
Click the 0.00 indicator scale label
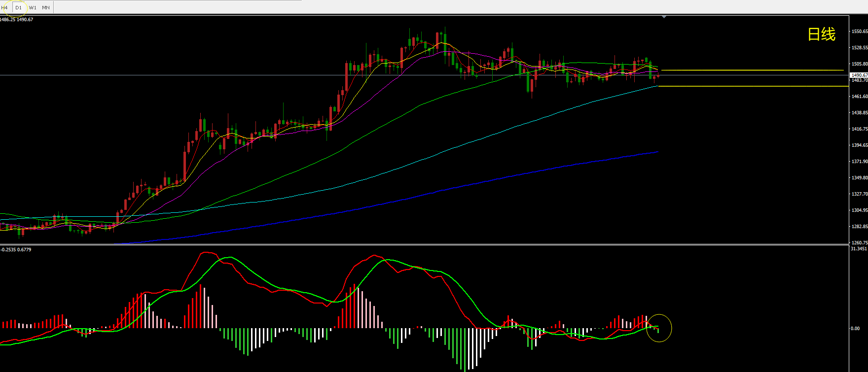[856, 329]
